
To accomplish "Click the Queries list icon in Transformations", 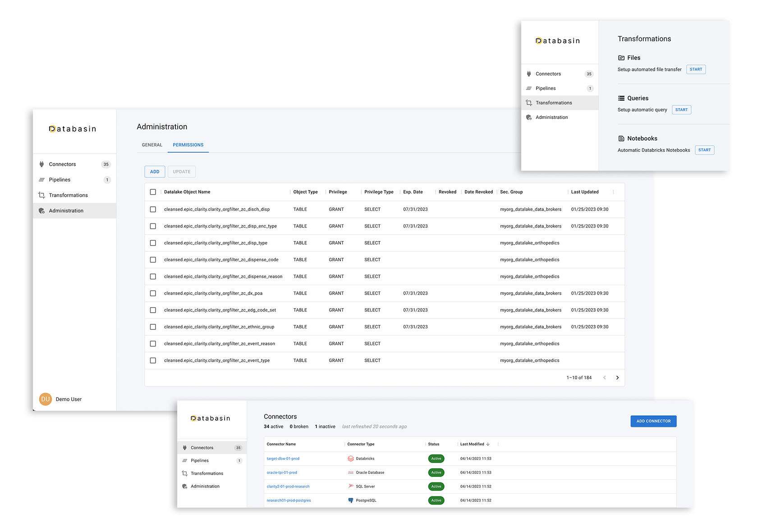I will click(621, 98).
